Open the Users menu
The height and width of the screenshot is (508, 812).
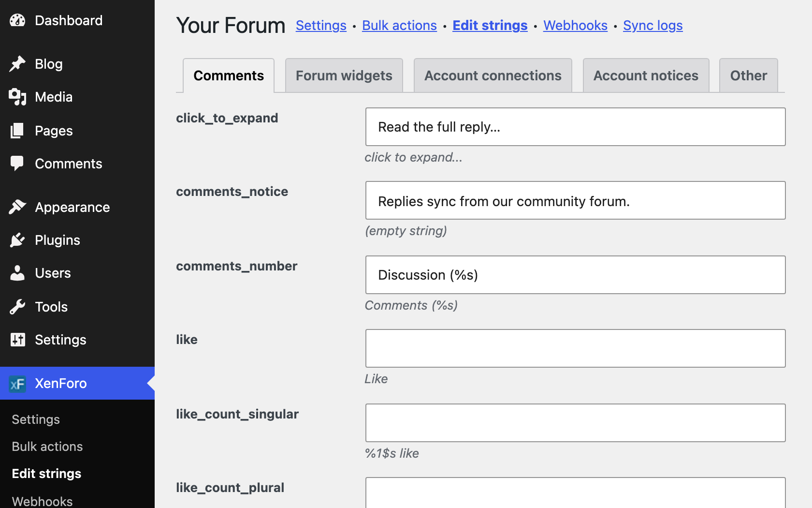(x=77, y=273)
